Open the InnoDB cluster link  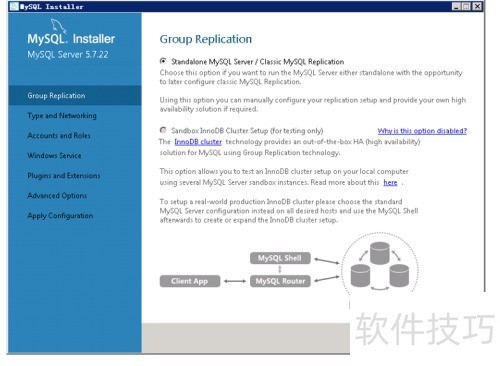198,142
